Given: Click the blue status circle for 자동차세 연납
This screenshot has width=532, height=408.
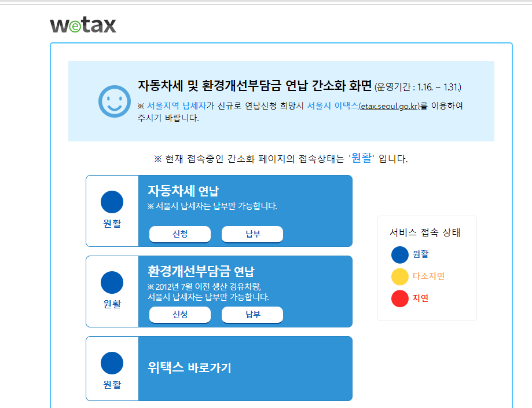Looking at the screenshot, I should (111, 202).
